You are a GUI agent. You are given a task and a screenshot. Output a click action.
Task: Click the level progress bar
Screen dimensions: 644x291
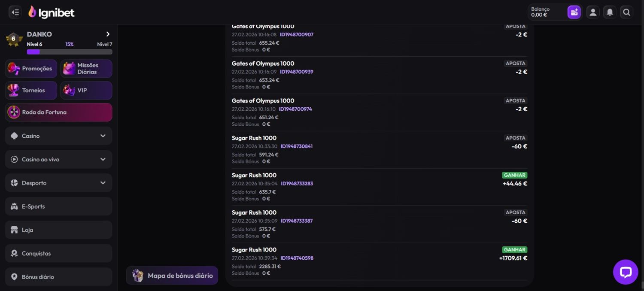tap(70, 52)
